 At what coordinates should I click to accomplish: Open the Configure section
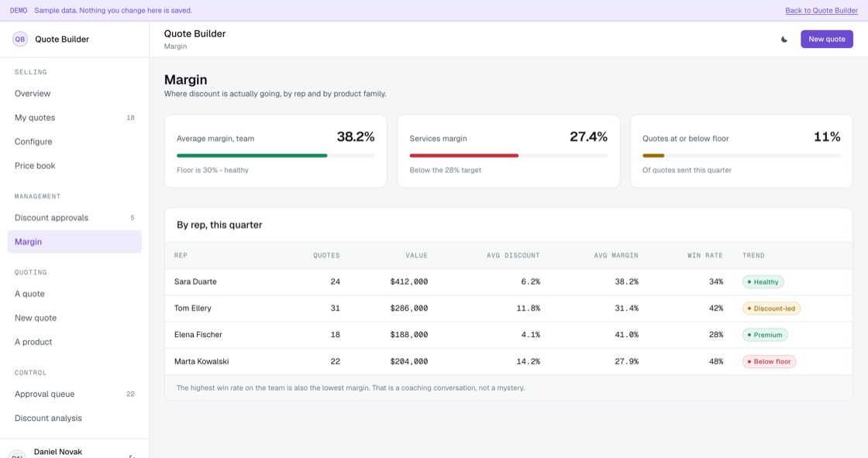click(x=74, y=142)
